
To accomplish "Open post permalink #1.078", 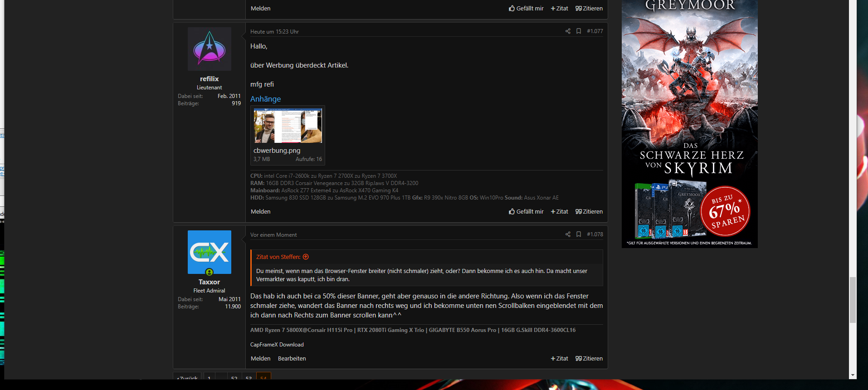I will coord(595,234).
